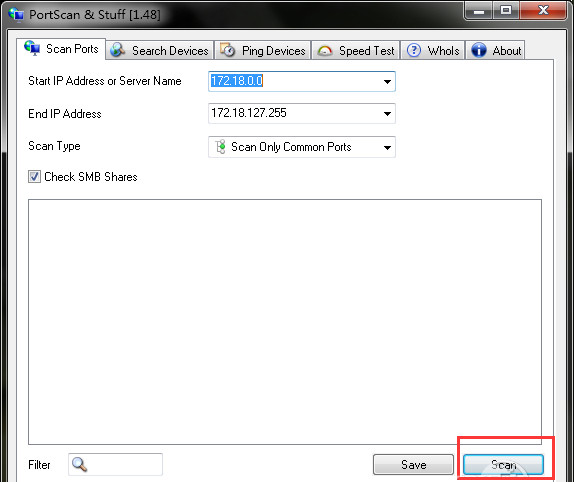574x482 pixels.
Task: Save results with the Save button
Action: coord(413,465)
